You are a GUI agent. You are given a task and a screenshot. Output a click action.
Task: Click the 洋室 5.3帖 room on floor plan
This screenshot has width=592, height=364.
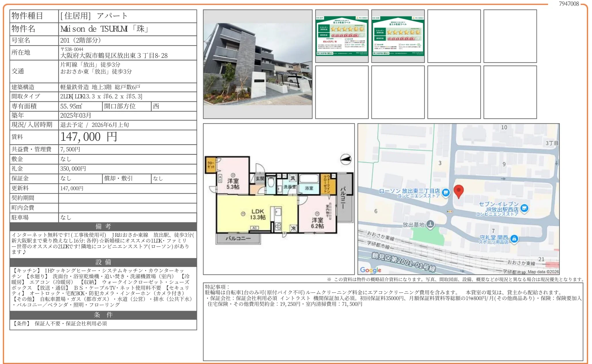tap(233, 184)
